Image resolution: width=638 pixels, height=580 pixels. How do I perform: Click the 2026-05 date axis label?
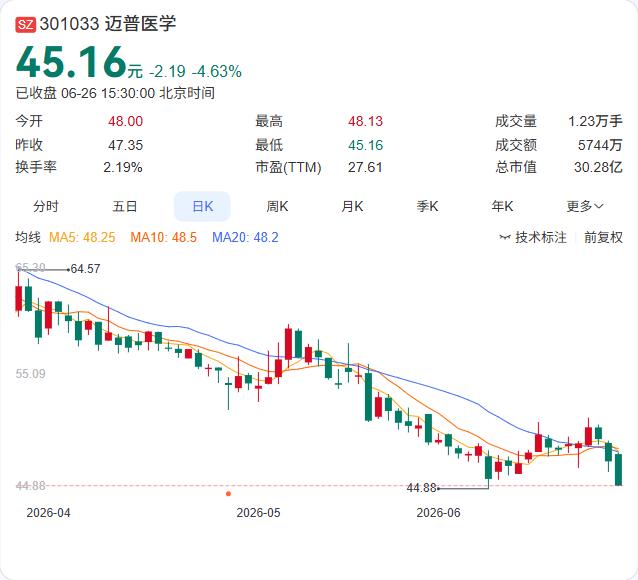(258, 512)
